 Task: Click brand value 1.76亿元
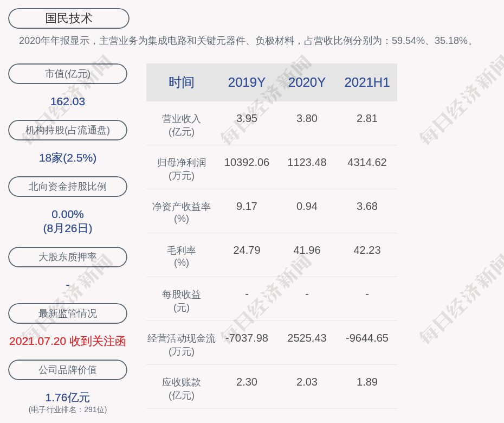coord(68,398)
